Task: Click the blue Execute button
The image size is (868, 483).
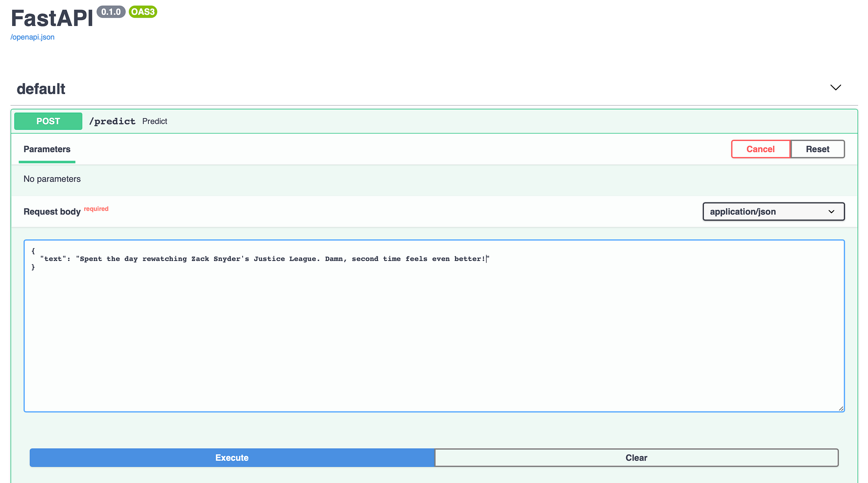Action: coord(232,458)
